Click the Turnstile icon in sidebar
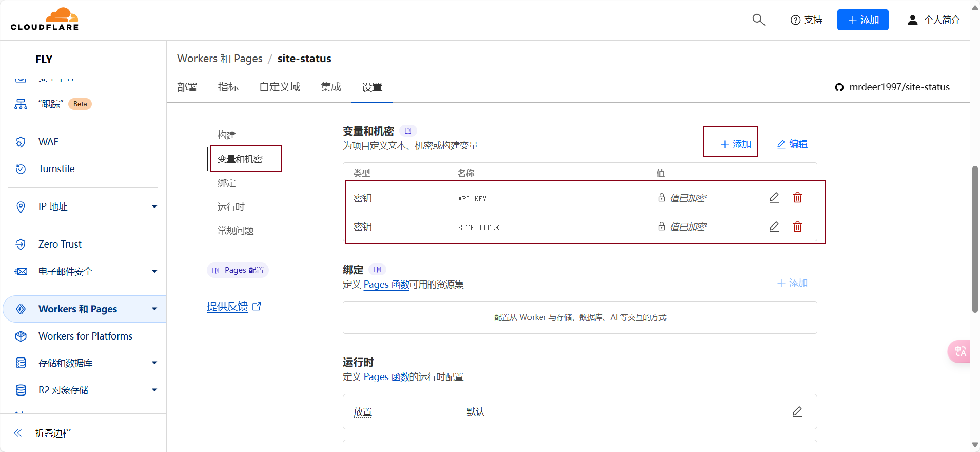This screenshot has width=980, height=452. (21, 168)
